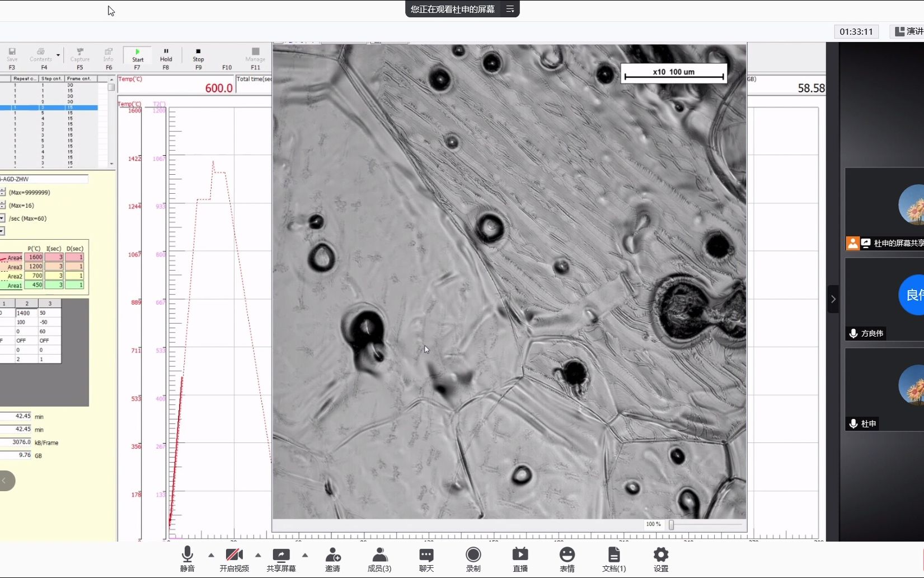Open the Documents (1) icon
Image resolution: width=924 pixels, height=578 pixels.
(x=614, y=559)
